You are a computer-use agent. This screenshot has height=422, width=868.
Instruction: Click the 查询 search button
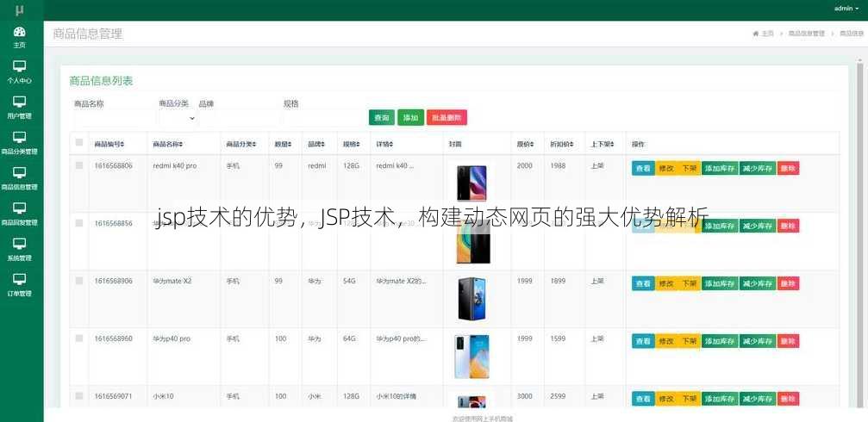coord(381,118)
